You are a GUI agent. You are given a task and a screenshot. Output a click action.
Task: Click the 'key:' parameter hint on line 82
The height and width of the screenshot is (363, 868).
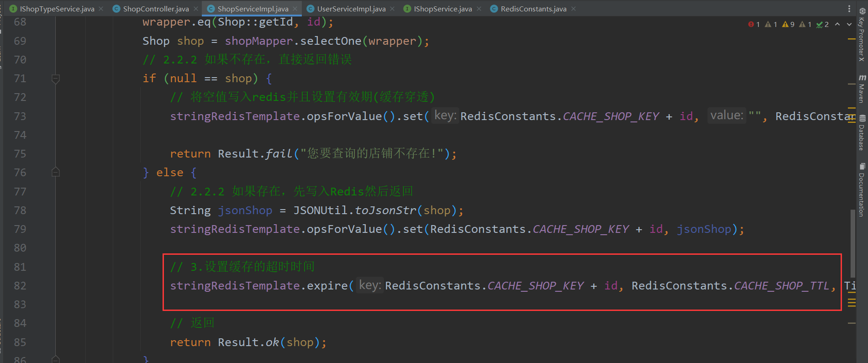370,285
